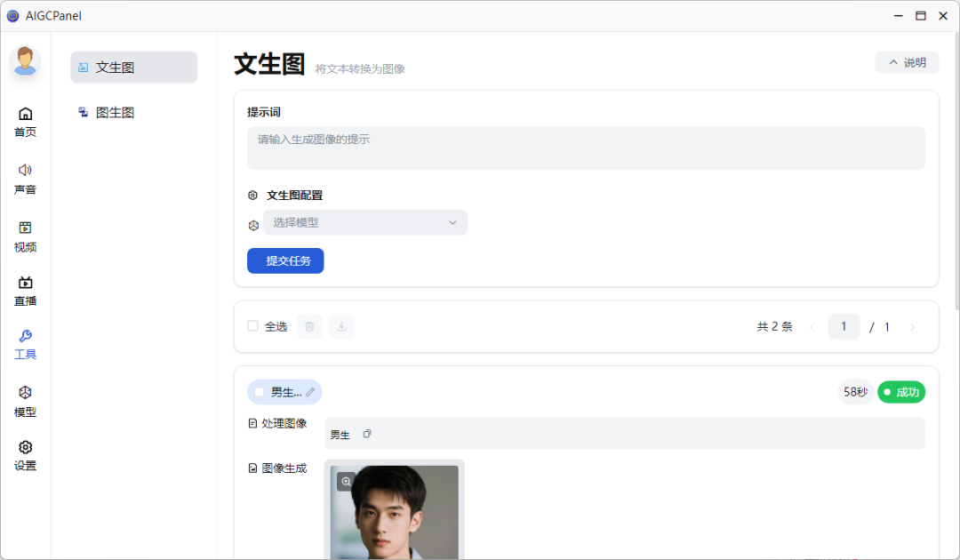Tick the 全选 select-all checkbox
The width and height of the screenshot is (960, 560).
coord(252,326)
